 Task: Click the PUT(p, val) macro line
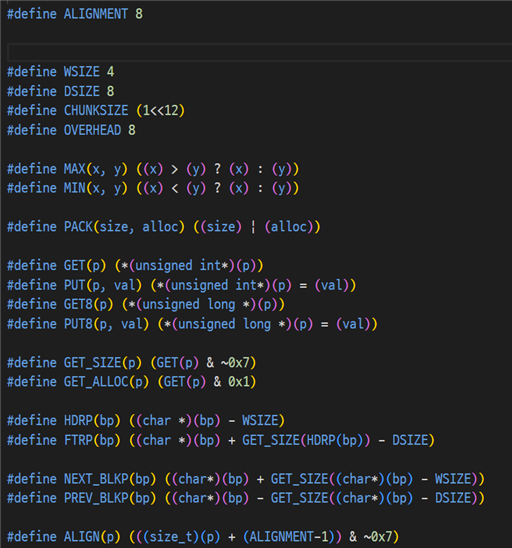181,286
